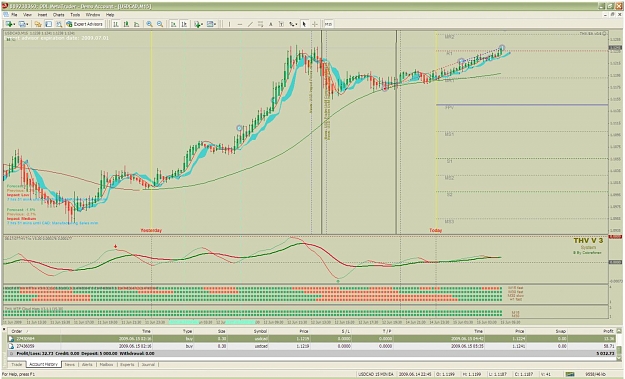Switch to the Journal tab

[148, 365]
